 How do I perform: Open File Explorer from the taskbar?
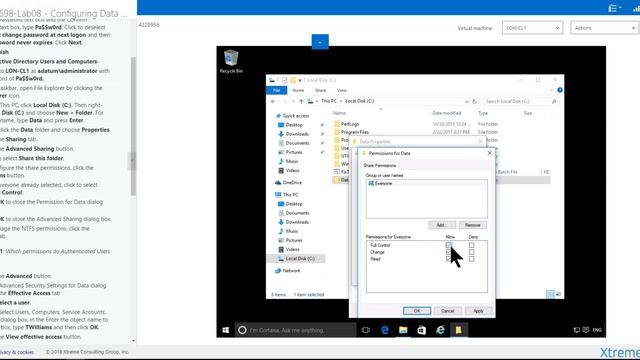(x=403, y=330)
